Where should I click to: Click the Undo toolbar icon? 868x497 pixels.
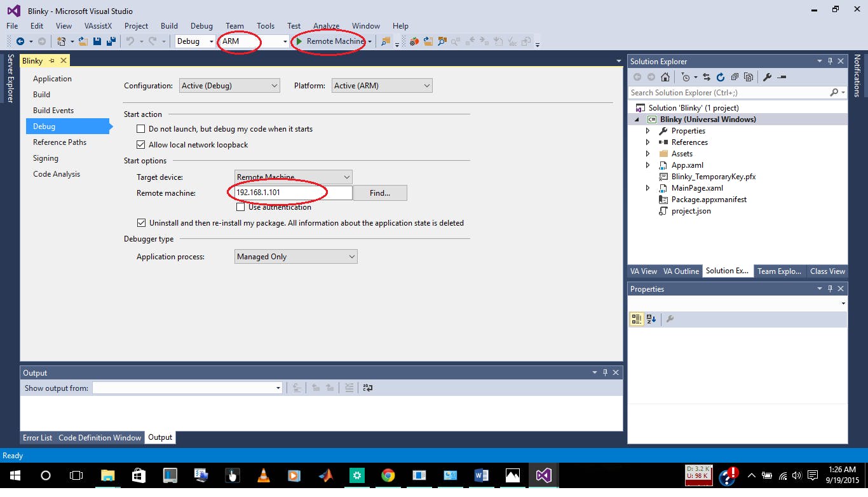click(x=130, y=41)
